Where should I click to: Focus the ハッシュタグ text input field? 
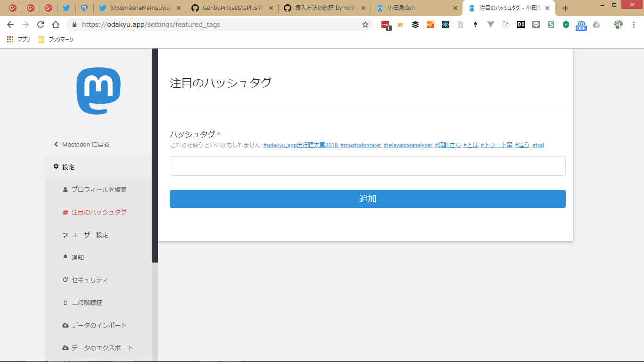(x=367, y=166)
